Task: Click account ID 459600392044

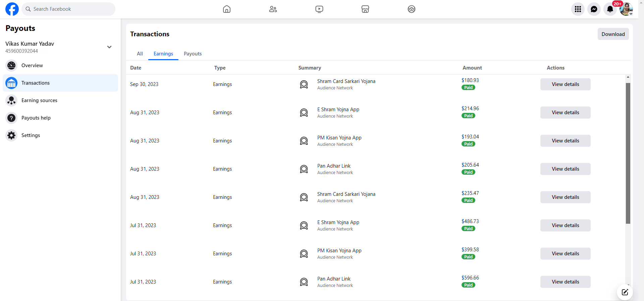Action: coord(21,51)
